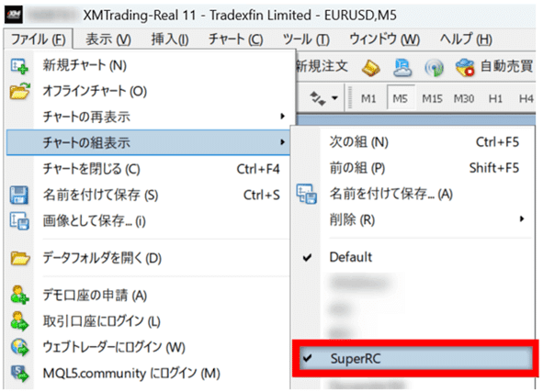Screen dimensions: 543x392
Task: Click the データフォルダを開く folder icon
Action: coord(20,258)
